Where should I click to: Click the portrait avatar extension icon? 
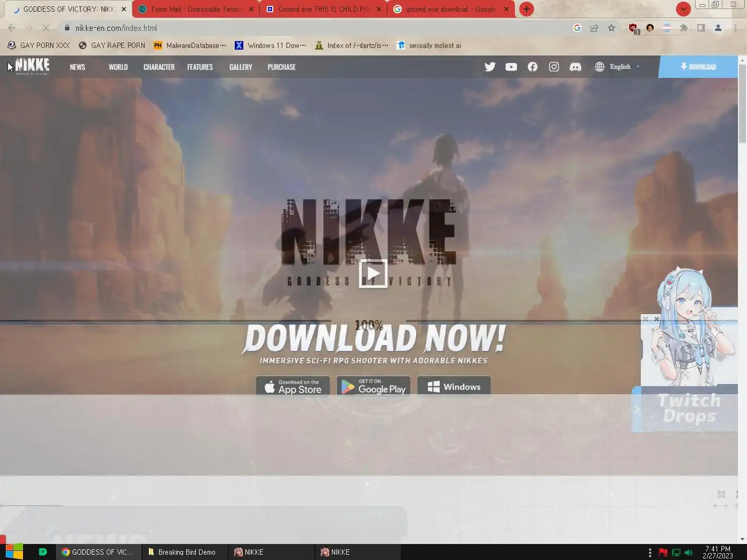(x=650, y=28)
